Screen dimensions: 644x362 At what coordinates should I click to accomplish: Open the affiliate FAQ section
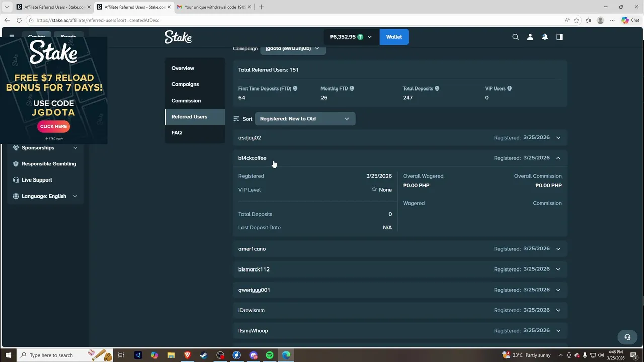(x=194, y=133)
